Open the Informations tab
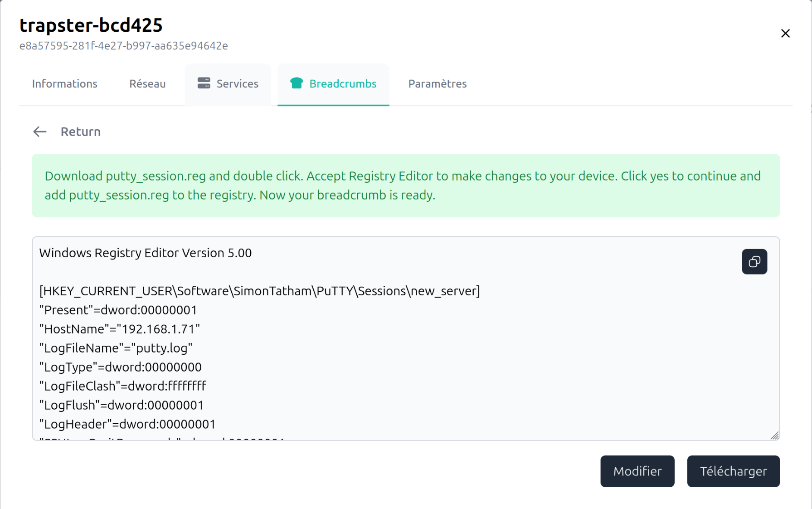 pos(64,84)
